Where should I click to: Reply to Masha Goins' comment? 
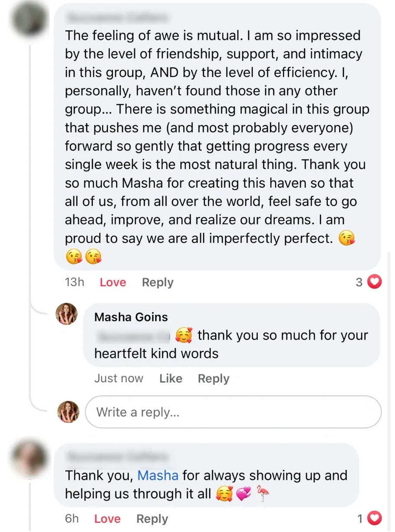[x=214, y=379]
